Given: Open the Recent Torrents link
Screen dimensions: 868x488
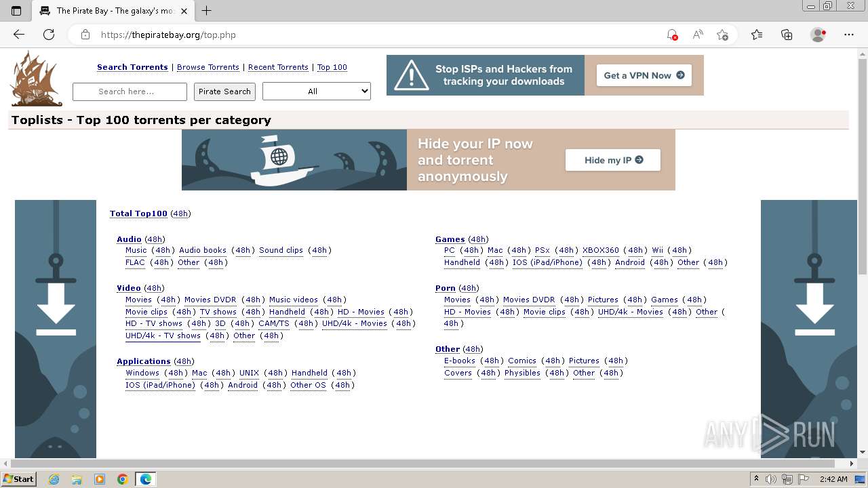Looking at the screenshot, I should [x=278, y=67].
